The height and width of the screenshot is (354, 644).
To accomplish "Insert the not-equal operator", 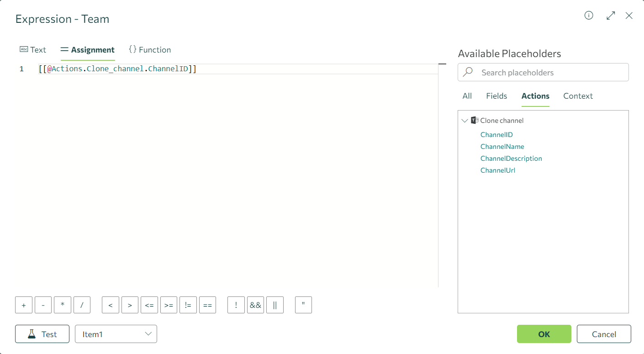I will [x=188, y=305].
